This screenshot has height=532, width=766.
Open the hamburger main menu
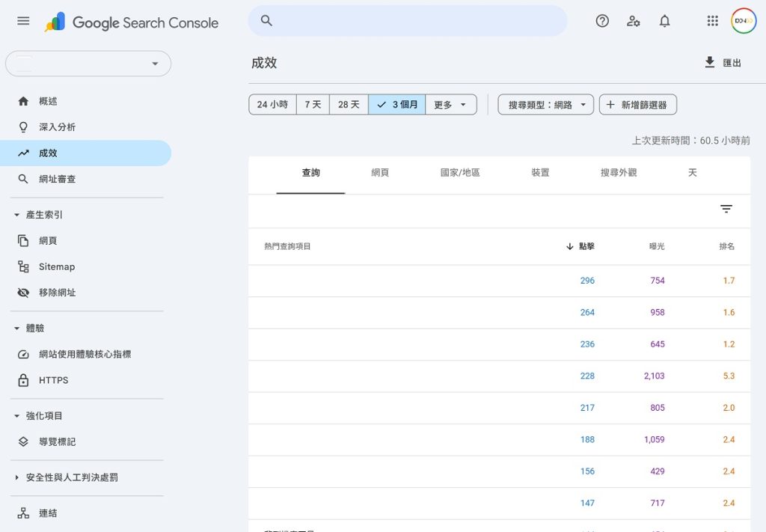pyautogui.click(x=23, y=21)
